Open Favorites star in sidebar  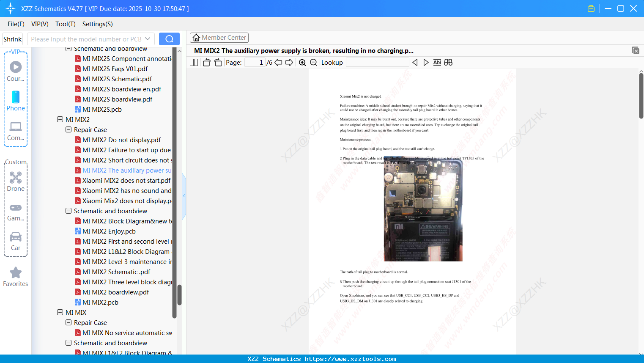[16, 277]
